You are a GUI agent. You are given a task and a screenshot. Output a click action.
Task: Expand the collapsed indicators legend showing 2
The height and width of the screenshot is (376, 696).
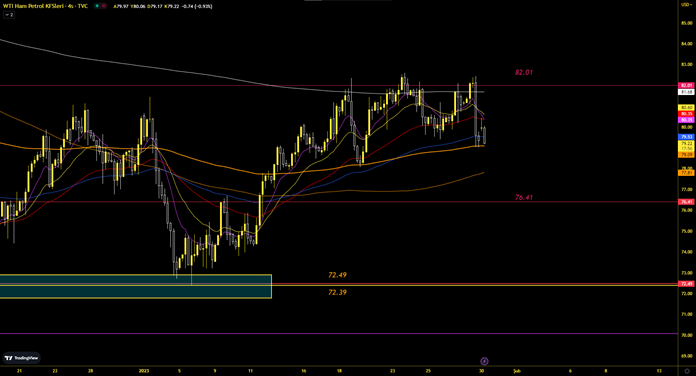[x=9, y=15]
